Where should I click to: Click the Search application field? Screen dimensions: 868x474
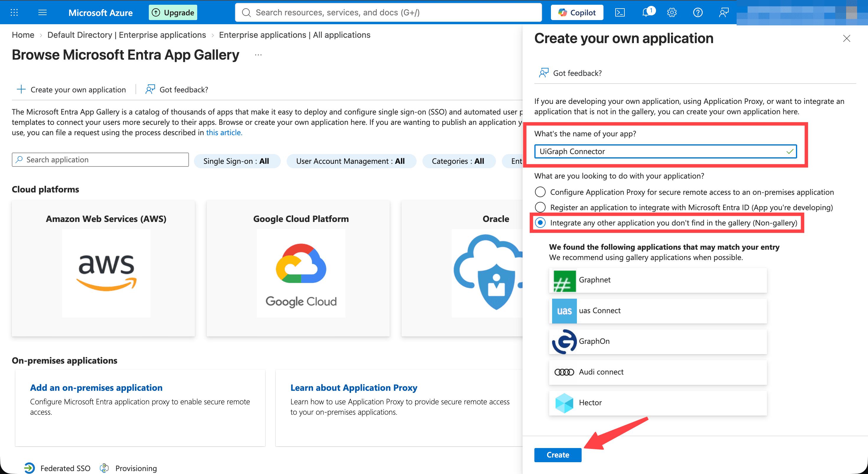(100, 160)
